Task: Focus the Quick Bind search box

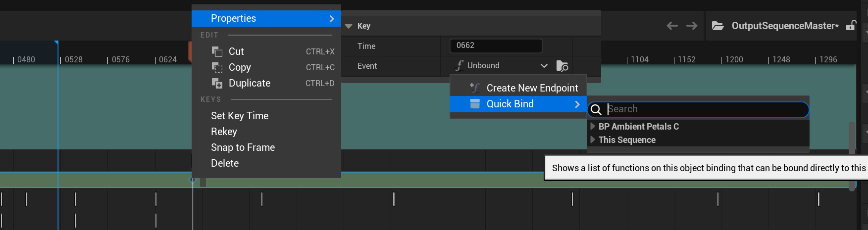Action: click(x=703, y=109)
